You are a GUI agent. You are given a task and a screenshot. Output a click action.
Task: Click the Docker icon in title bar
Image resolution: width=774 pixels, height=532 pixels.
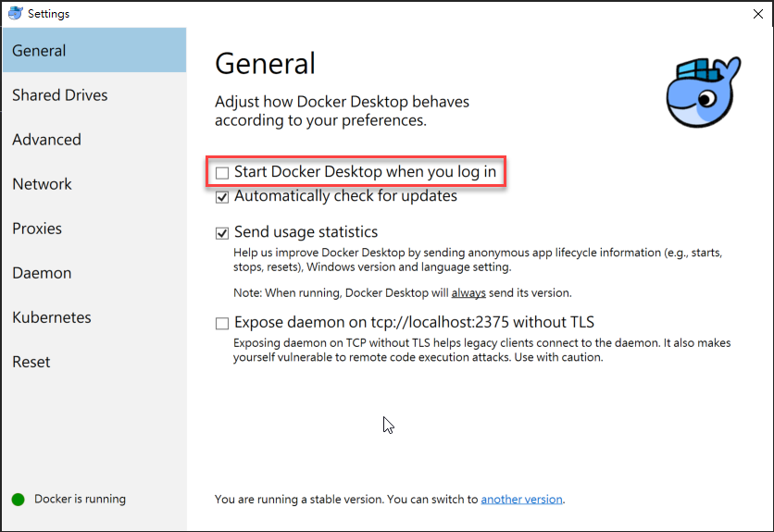[x=16, y=13]
